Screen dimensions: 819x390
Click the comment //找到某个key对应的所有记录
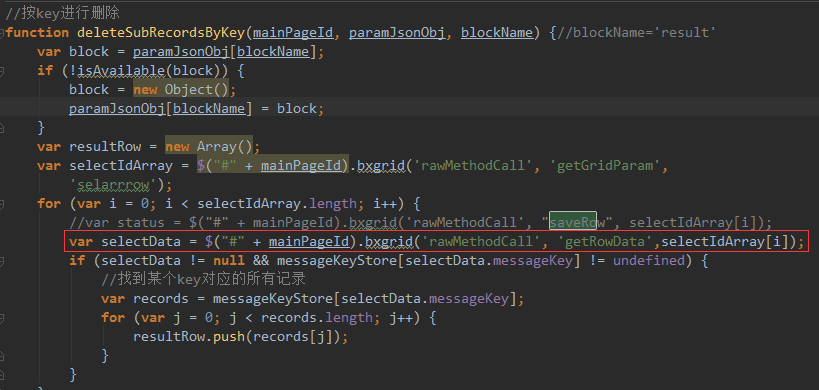(203, 279)
